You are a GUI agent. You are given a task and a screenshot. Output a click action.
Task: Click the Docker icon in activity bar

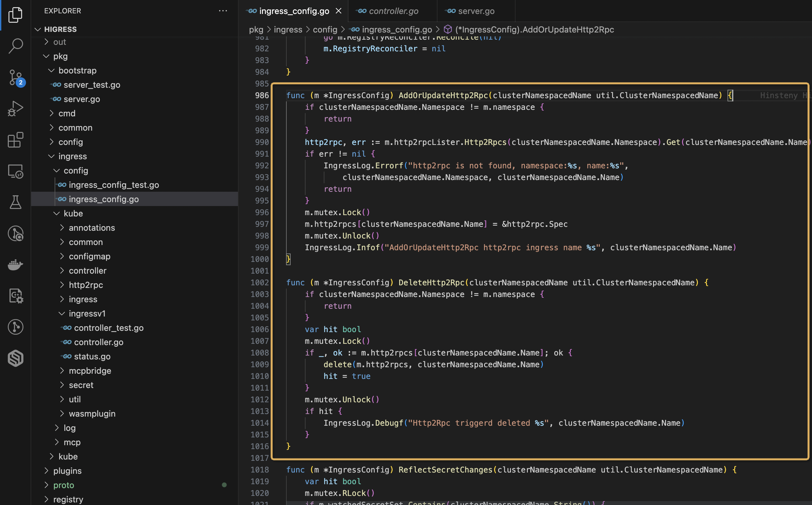pyautogui.click(x=16, y=263)
